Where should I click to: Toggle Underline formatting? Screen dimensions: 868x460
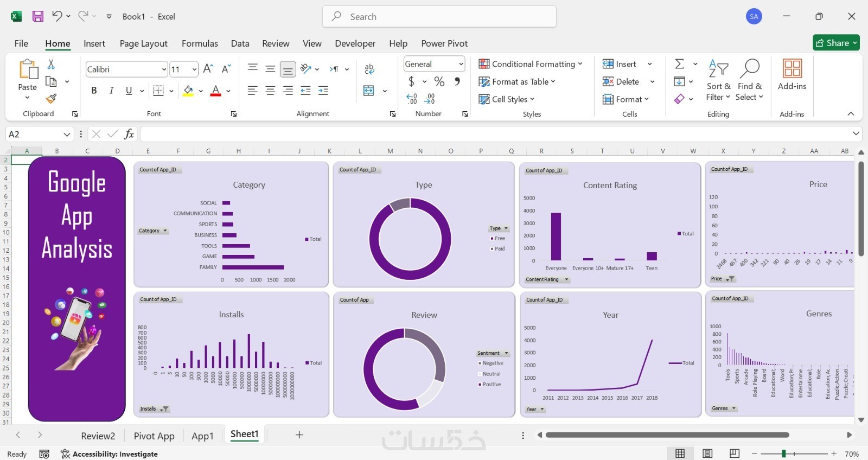pyautogui.click(x=129, y=91)
